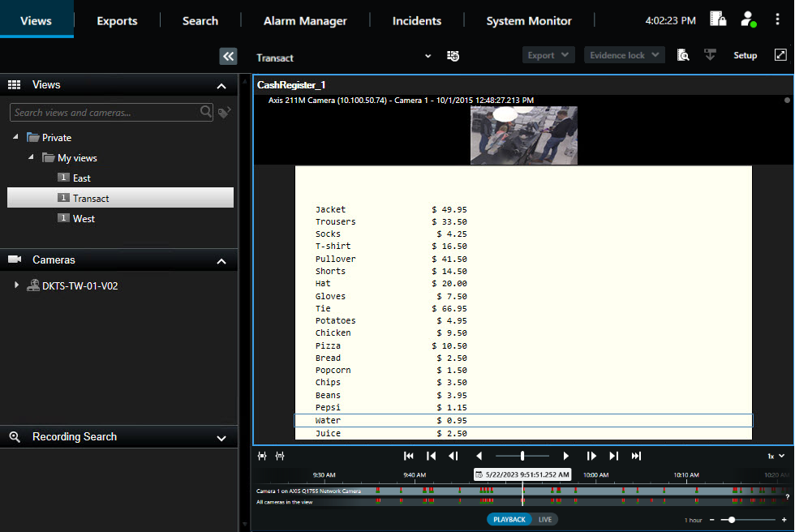Screen dimensions: 795x532
Task: Open the three-dot settings menu
Action: 778,20
